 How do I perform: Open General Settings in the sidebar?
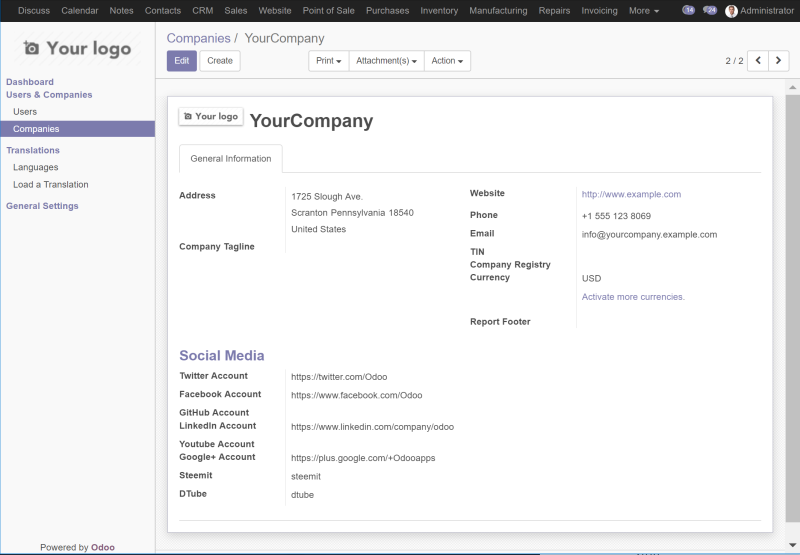tap(42, 206)
